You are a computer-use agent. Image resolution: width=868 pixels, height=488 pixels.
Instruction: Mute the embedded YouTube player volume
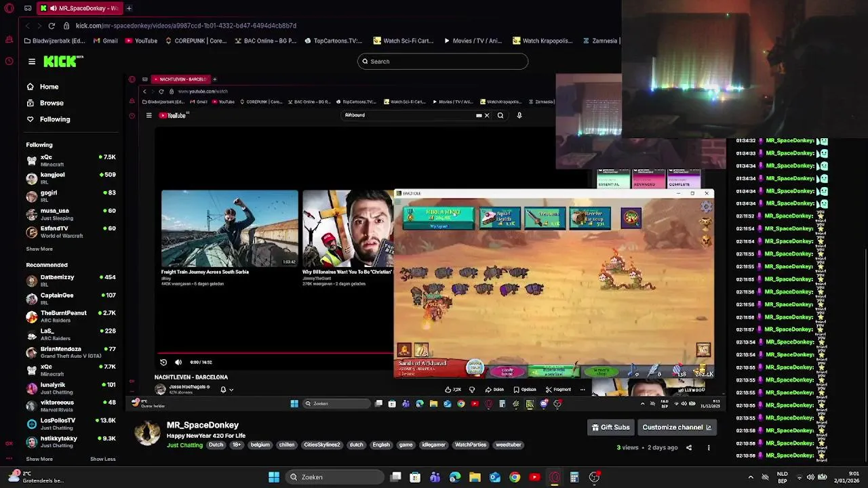pyautogui.click(x=178, y=363)
